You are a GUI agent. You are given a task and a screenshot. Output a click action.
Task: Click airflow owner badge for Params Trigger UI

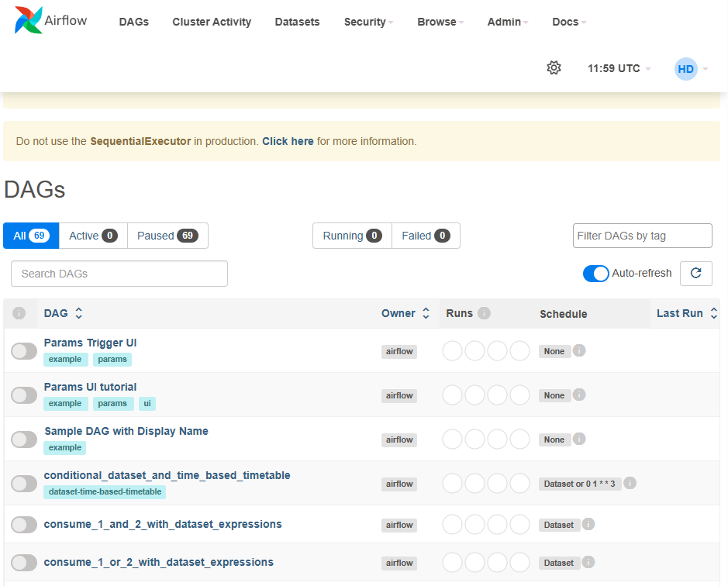coord(399,351)
